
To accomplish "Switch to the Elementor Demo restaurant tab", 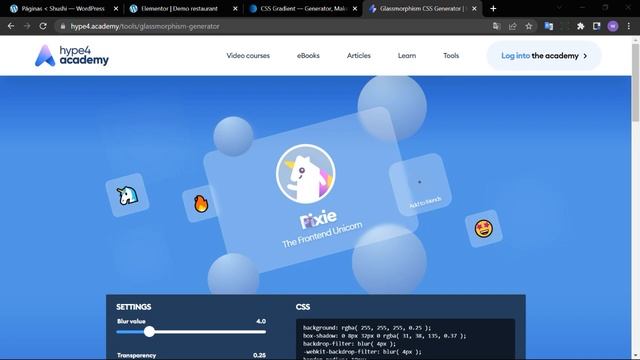I will coord(182,8).
